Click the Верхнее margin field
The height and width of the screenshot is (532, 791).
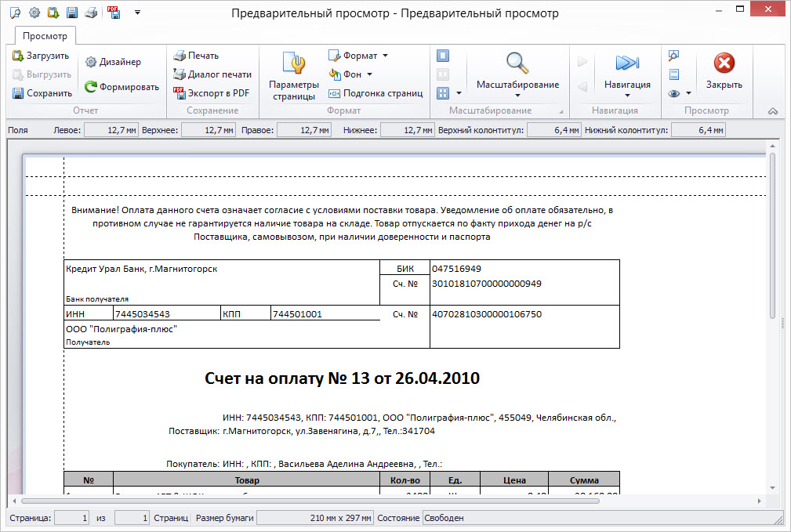209,130
